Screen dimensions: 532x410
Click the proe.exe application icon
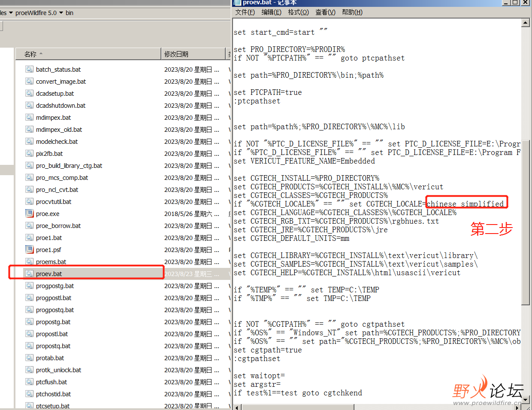coord(29,213)
